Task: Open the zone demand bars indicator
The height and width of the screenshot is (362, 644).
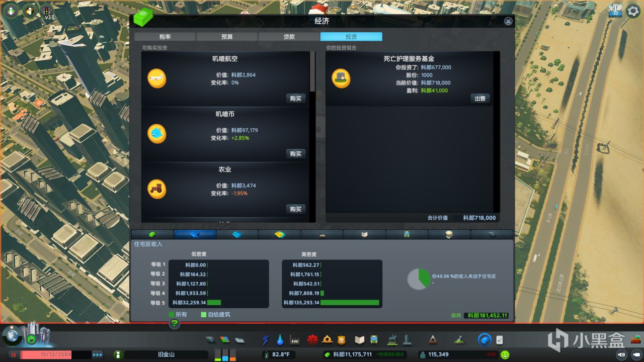Action: click(225, 354)
